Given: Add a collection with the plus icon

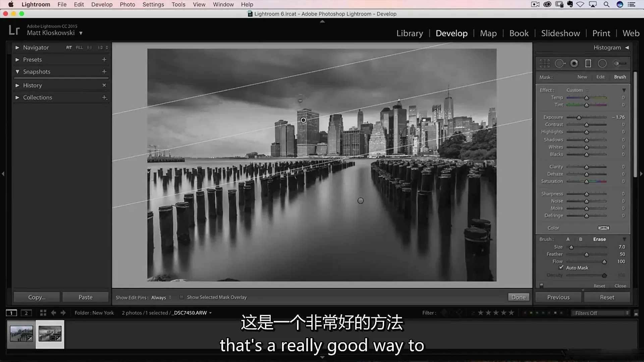Looking at the screenshot, I should point(104,98).
